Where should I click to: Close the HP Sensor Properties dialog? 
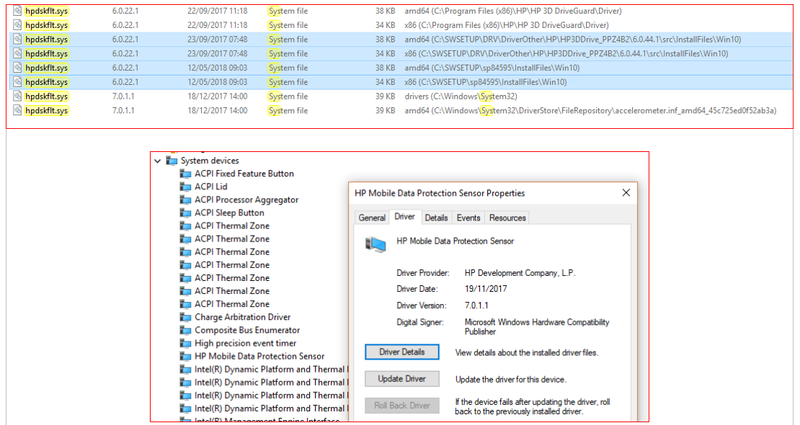625,192
